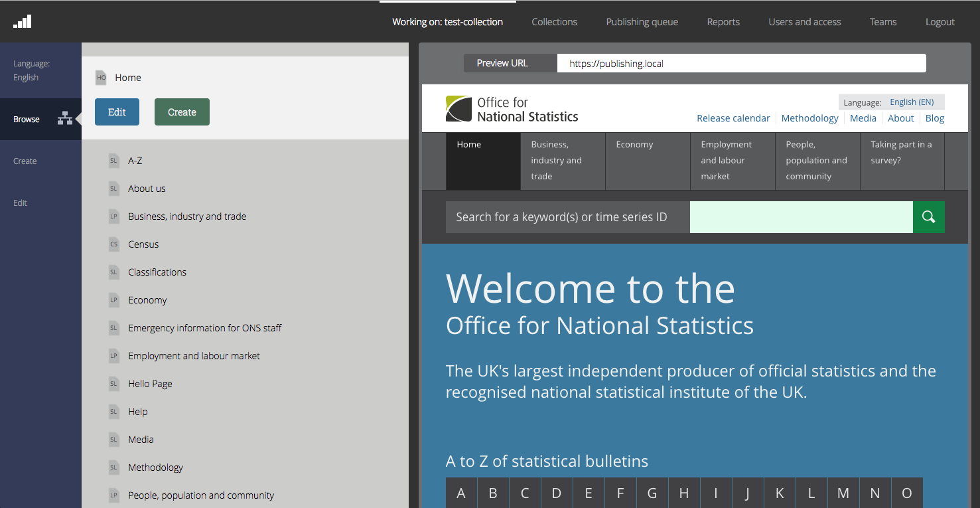The width and height of the screenshot is (980, 508).
Task: Open the Collections tab
Action: pyautogui.click(x=555, y=22)
